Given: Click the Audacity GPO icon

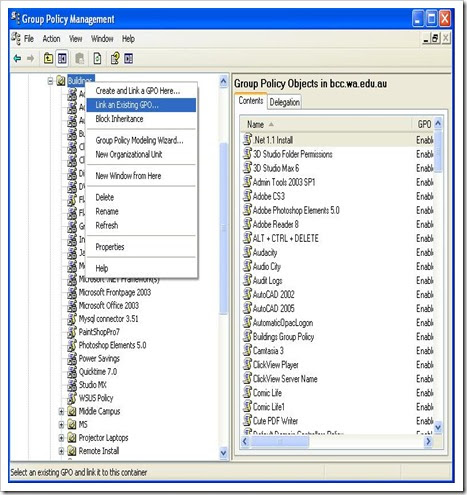Looking at the screenshot, I should pyautogui.click(x=247, y=252).
